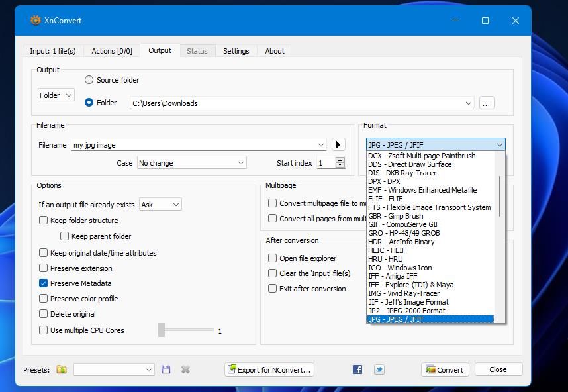
Task: Pick ICO - Windows Icon format
Action: pos(431,268)
